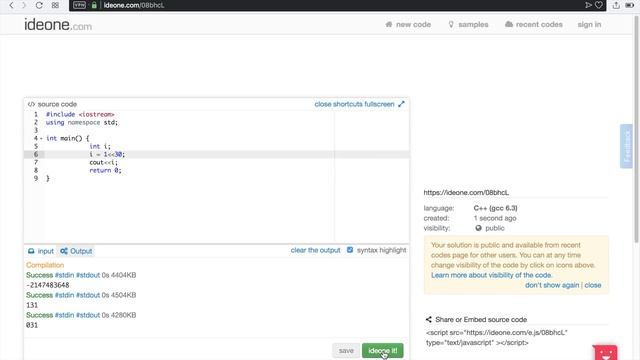Image resolution: width=640 pixels, height=360 pixels.
Task: Click the output value 131
Action: [x=32, y=305]
